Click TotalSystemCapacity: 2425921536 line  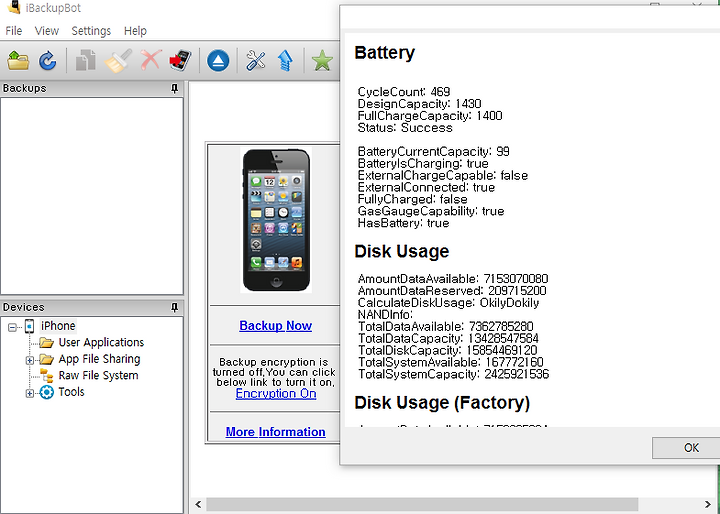[x=453, y=374]
